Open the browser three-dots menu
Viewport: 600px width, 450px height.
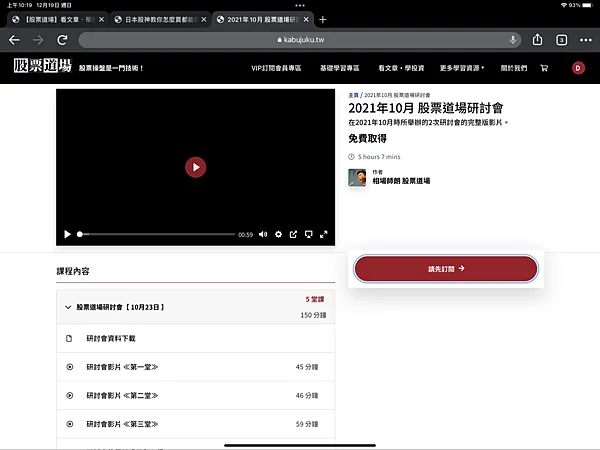586,40
